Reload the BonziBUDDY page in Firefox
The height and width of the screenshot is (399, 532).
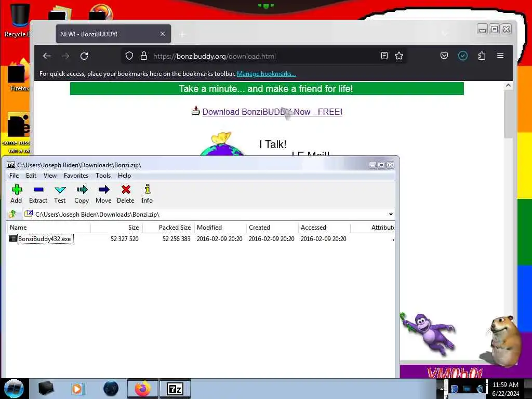click(x=84, y=56)
